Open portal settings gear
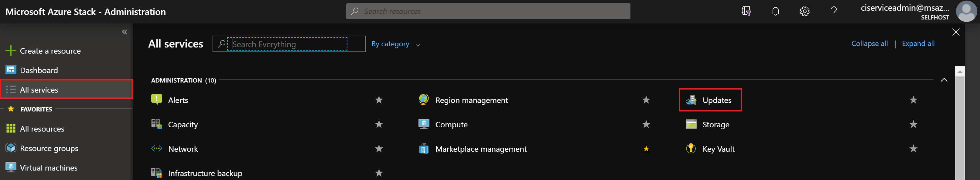Image resolution: width=980 pixels, height=180 pixels. (x=804, y=12)
